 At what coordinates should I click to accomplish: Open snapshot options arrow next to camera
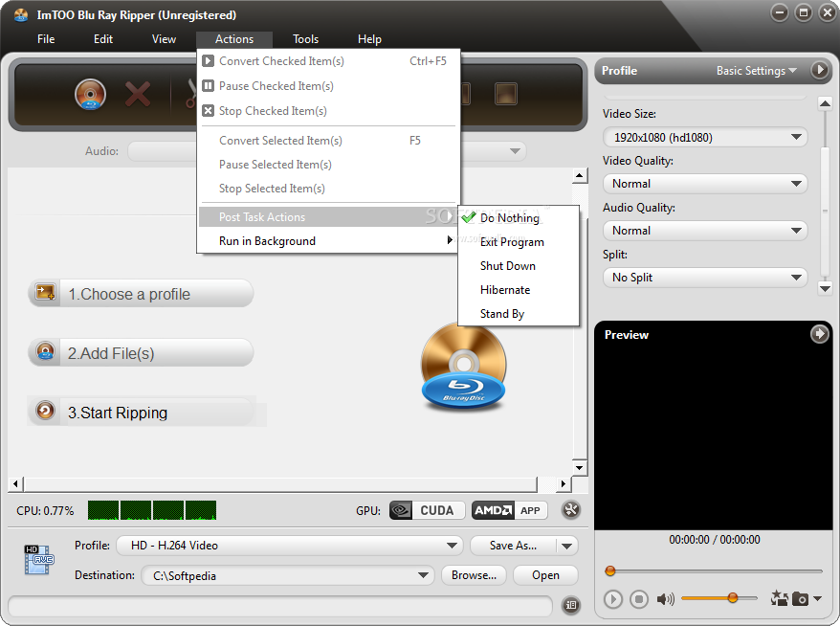(x=817, y=598)
